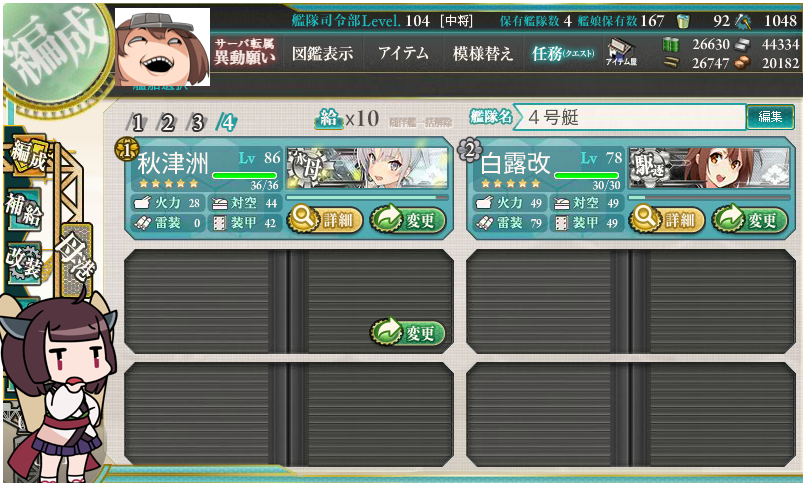Open the 補給 resupply sidebar icon
The height and width of the screenshot is (483, 808).
point(24,210)
